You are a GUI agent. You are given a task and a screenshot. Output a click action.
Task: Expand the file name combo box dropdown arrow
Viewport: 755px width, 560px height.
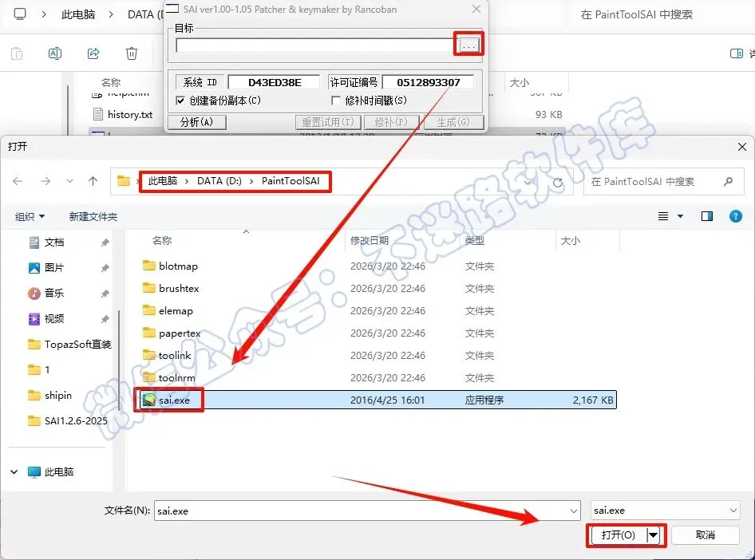(x=574, y=511)
